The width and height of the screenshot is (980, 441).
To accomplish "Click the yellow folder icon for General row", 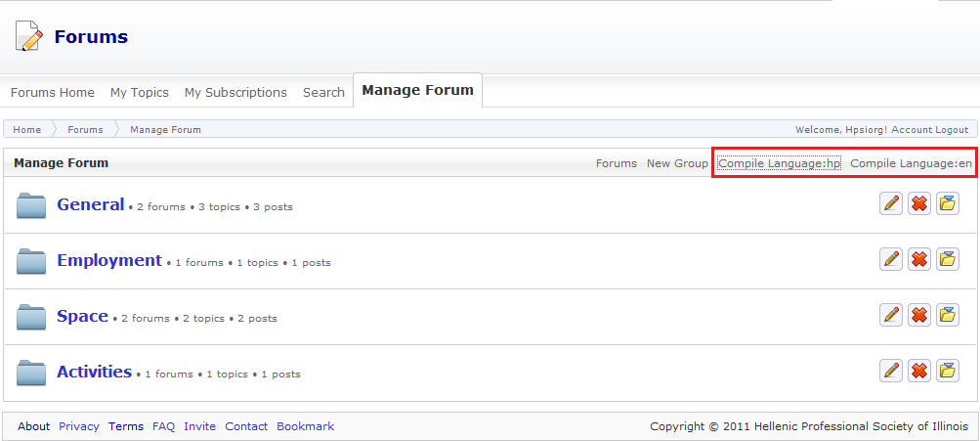I will (x=948, y=203).
